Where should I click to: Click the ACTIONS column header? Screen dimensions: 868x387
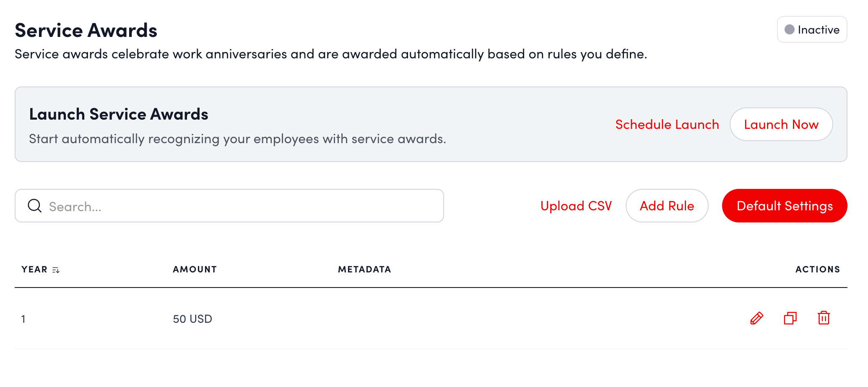817,269
